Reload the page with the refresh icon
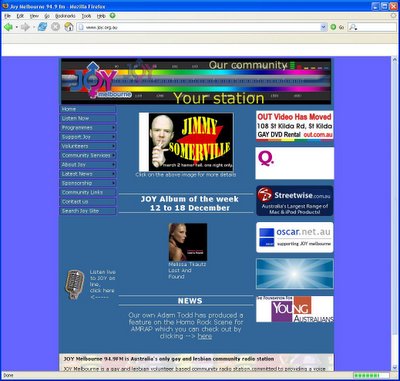Image resolution: width=400 pixels, height=381 pixels. [42, 27]
